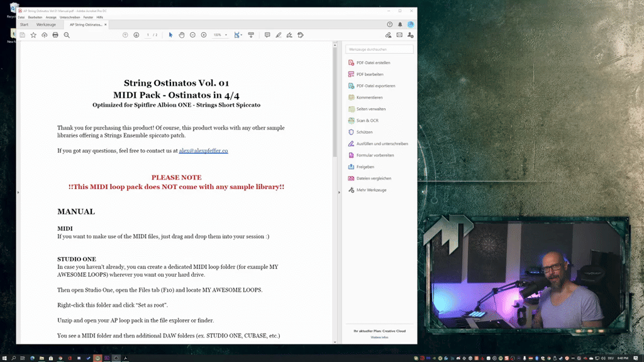The width and height of the screenshot is (644, 362).
Task: Click the print icon in the toolbar
Action: pos(55,35)
